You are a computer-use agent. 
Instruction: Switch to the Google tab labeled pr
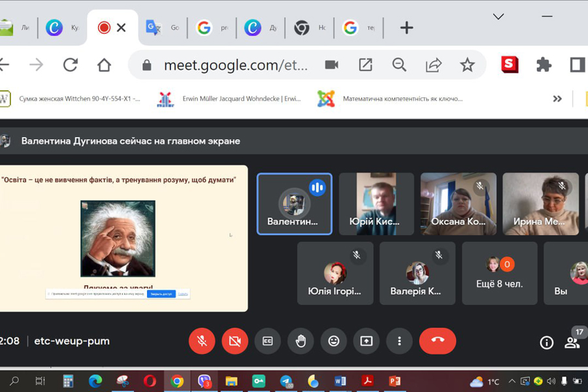212,27
